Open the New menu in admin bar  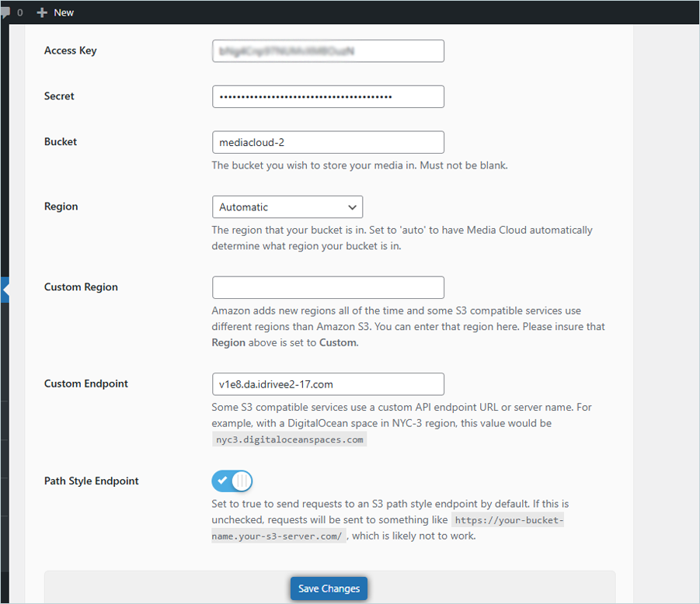tap(64, 12)
